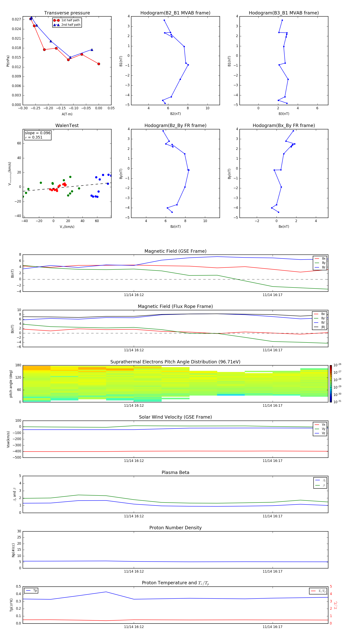This screenshot has width=351, height=644.
Task: Click the 'B2(nT)' x-axis label
Action: (x=175, y=114)
